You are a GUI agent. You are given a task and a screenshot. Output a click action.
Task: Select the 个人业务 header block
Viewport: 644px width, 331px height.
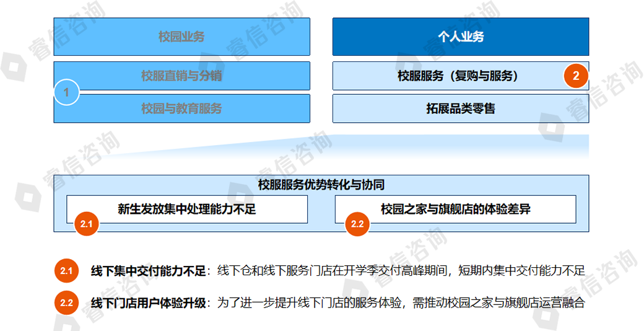461,37
